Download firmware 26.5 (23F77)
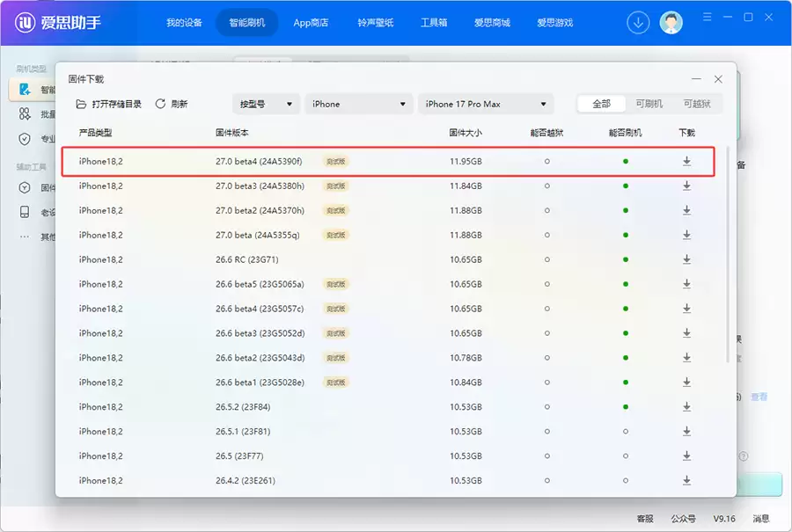 point(686,455)
